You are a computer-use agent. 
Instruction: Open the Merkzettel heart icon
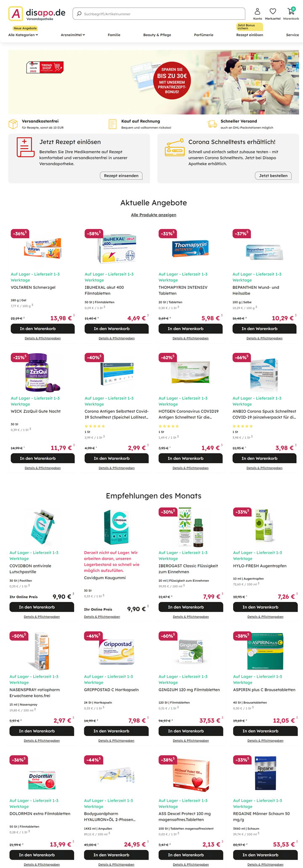click(273, 11)
